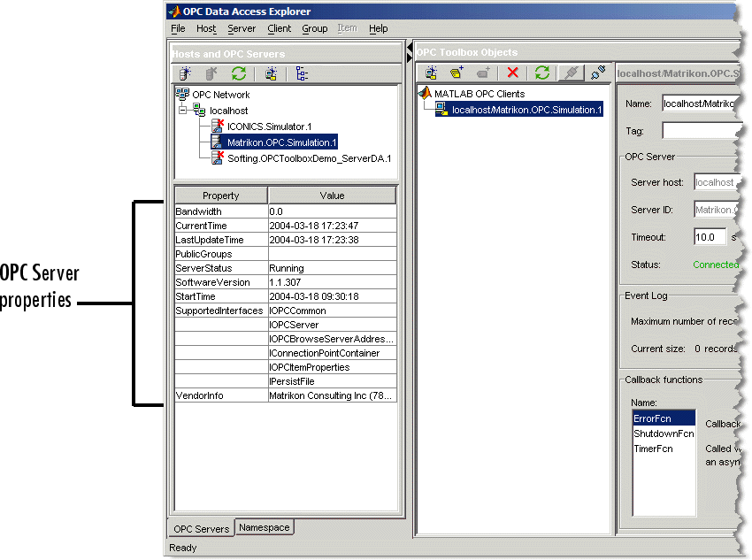
Task: Select TimerFcn callback function
Action: point(655,449)
